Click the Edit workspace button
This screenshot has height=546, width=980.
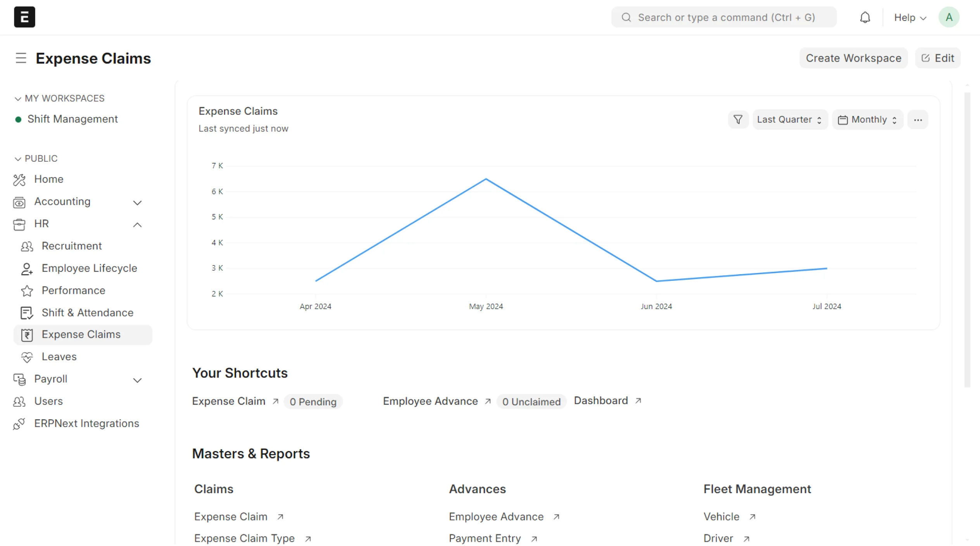click(938, 58)
